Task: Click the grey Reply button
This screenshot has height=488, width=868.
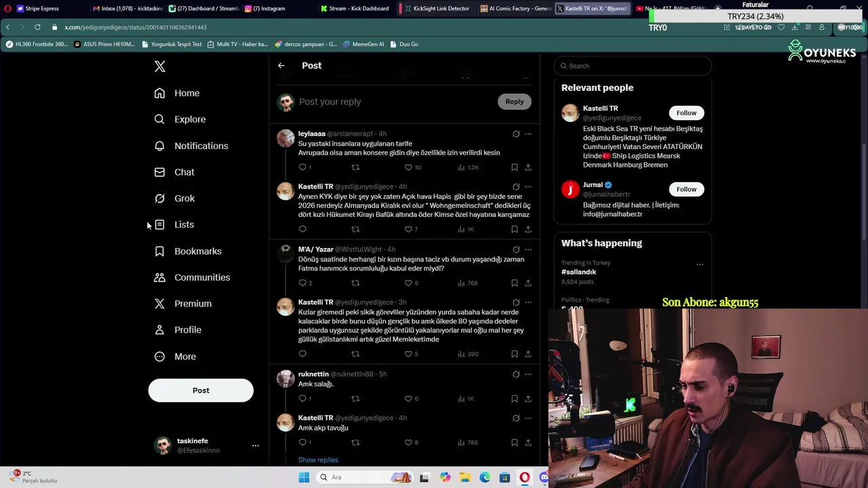Action: click(515, 102)
